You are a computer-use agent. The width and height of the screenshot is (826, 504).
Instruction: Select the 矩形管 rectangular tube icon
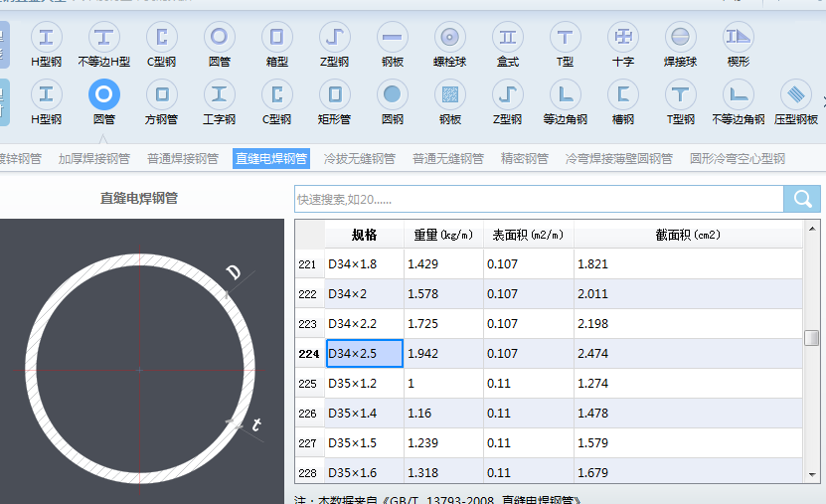pyautogui.click(x=335, y=94)
